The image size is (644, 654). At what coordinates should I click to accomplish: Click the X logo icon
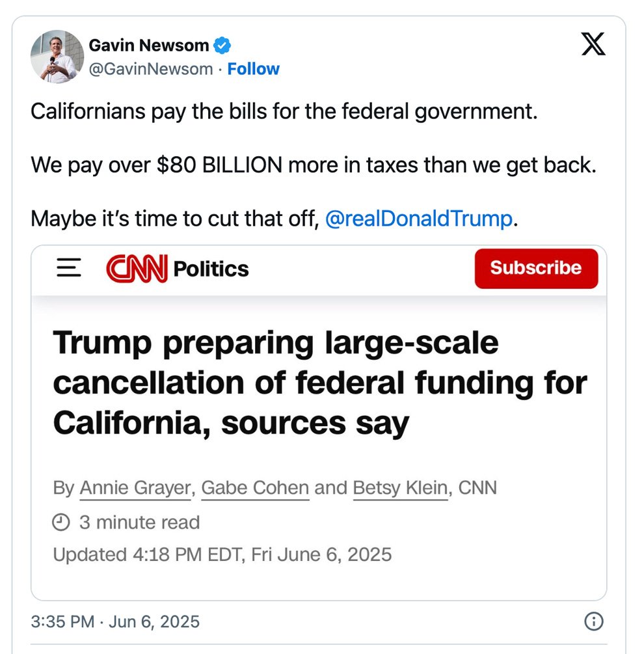[593, 44]
